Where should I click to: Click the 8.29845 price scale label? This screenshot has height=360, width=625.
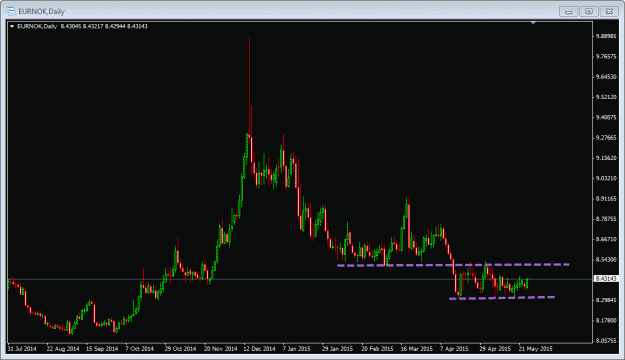point(606,300)
